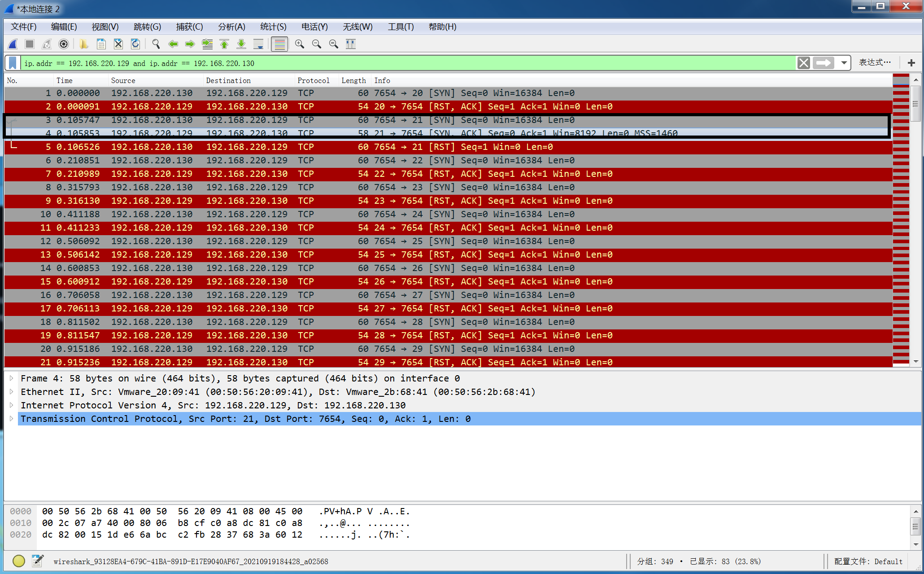Reset text to normal size
This screenshot has width=924, height=574.
[334, 44]
